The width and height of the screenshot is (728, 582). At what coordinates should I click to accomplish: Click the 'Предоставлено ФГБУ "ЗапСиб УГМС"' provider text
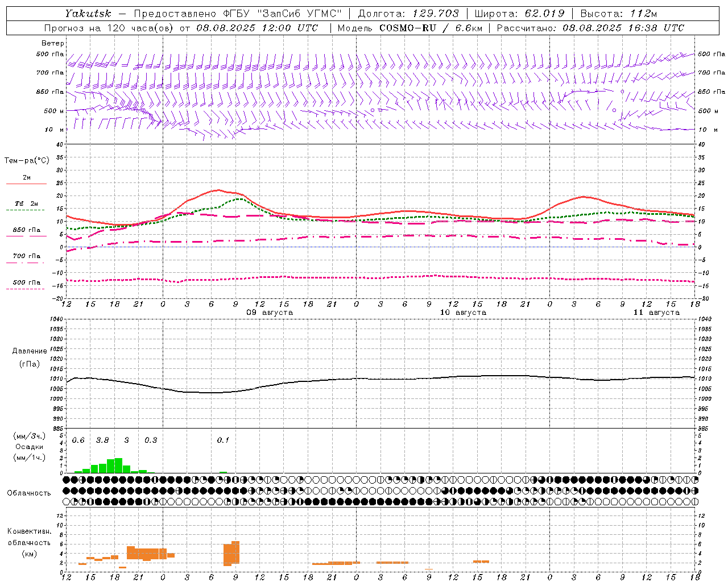[238, 14]
